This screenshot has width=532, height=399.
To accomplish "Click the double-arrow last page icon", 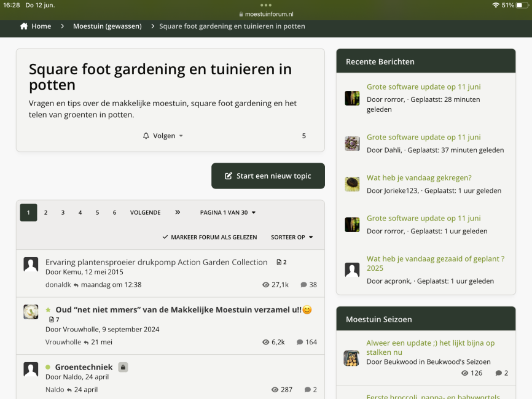I will tap(178, 212).
